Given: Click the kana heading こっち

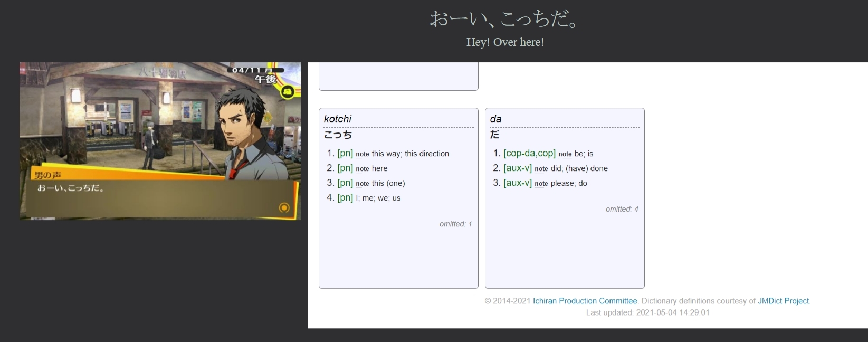Looking at the screenshot, I should pyautogui.click(x=338, y=135).
